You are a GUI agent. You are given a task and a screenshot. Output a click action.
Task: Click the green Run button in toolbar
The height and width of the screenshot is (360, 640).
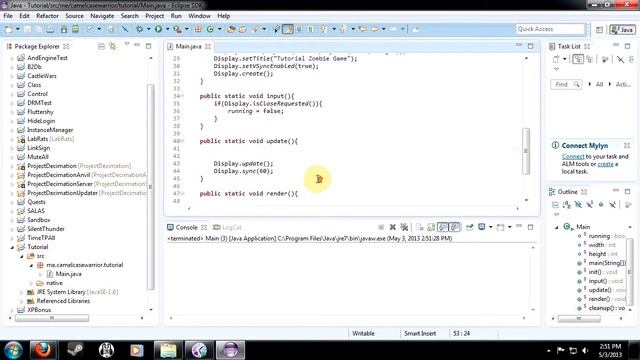(x=158, y=29)
